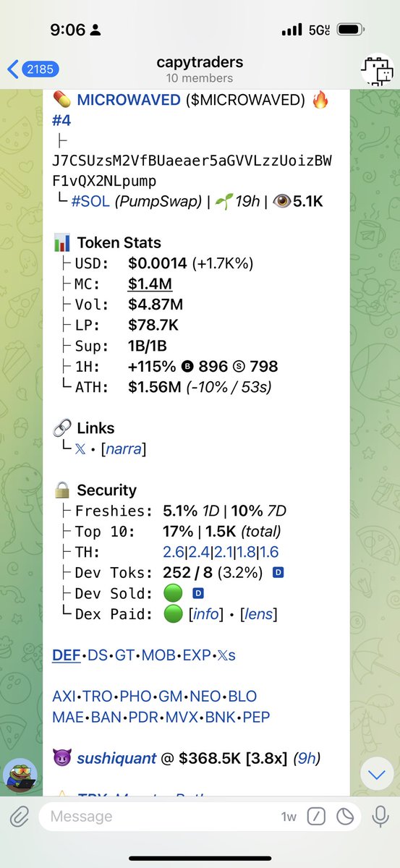The image size is (400, 868).
Task: Tap the sender's profile avatar
Action: click(20, 777)
